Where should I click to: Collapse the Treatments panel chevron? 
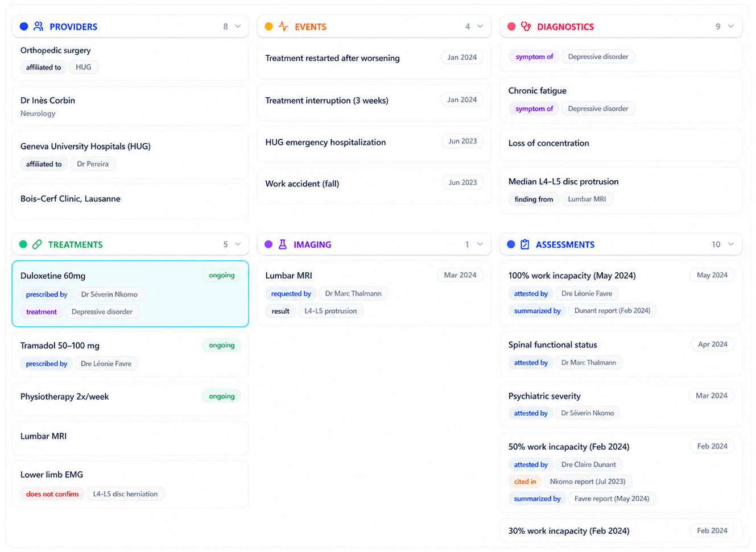238,244
